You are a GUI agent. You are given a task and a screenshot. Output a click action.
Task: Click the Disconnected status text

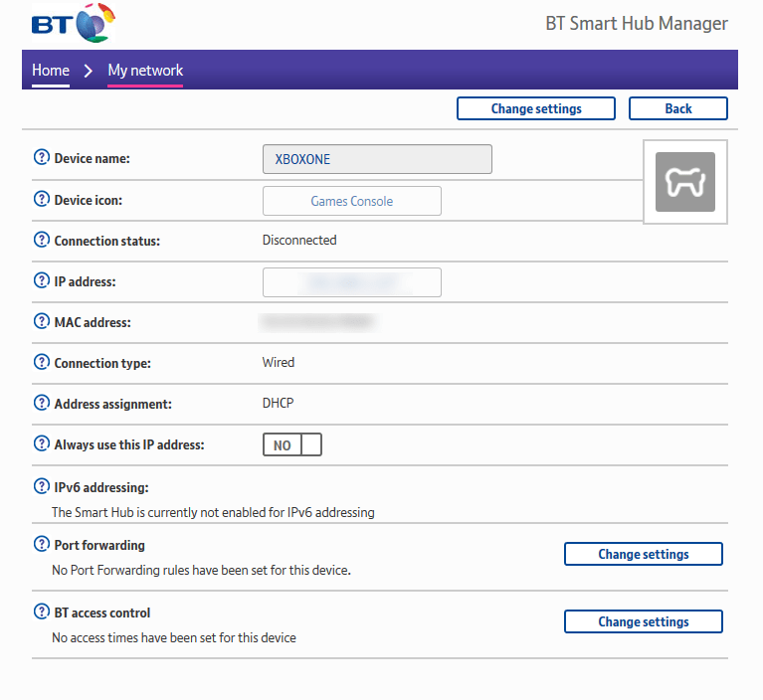point(299,241)
